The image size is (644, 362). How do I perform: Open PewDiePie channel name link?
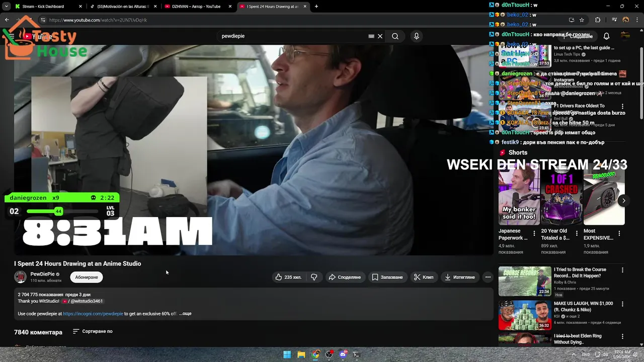(x=42, y=274)
